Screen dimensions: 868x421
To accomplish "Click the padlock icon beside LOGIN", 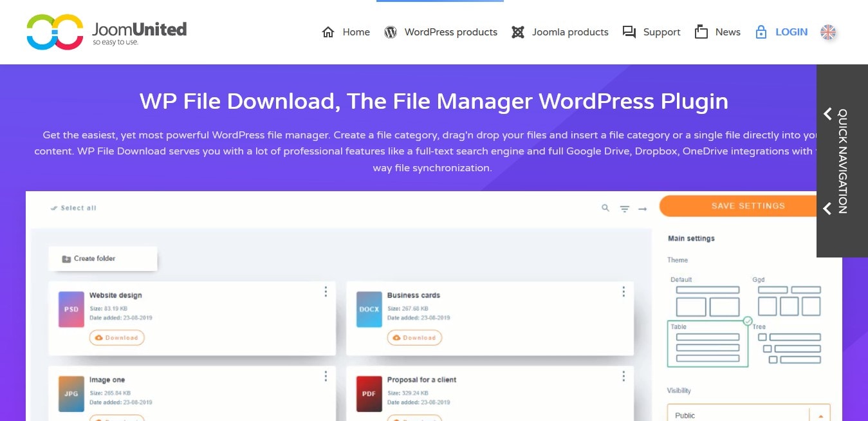I will point(761,32).
